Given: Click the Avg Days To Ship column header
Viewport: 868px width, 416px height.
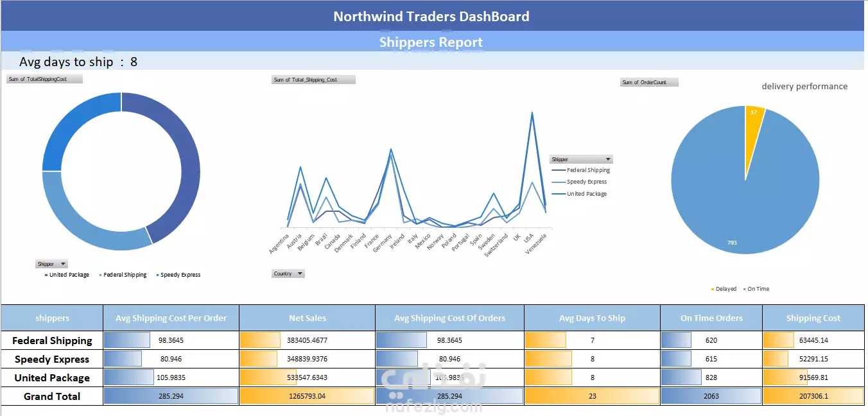Looking at the screenshot, I should (x=593, y=318).
